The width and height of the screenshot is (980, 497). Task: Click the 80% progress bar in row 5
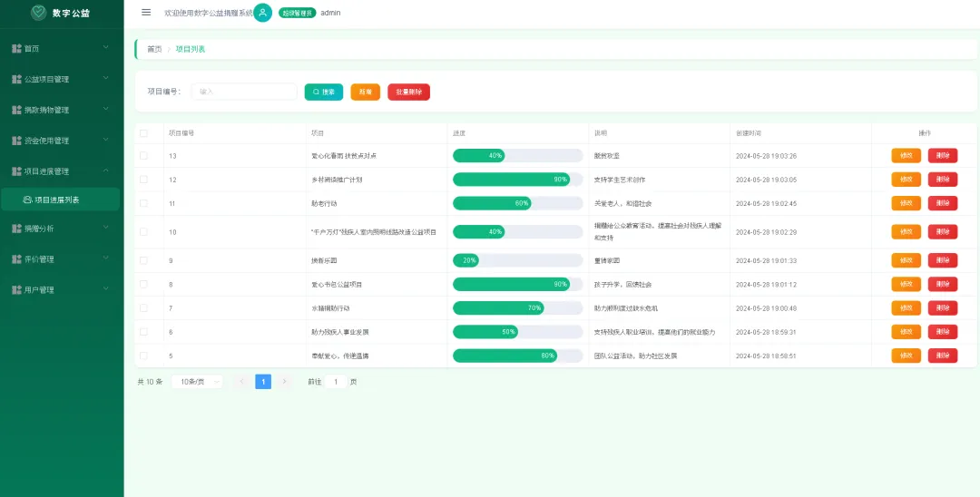[517, 356]
